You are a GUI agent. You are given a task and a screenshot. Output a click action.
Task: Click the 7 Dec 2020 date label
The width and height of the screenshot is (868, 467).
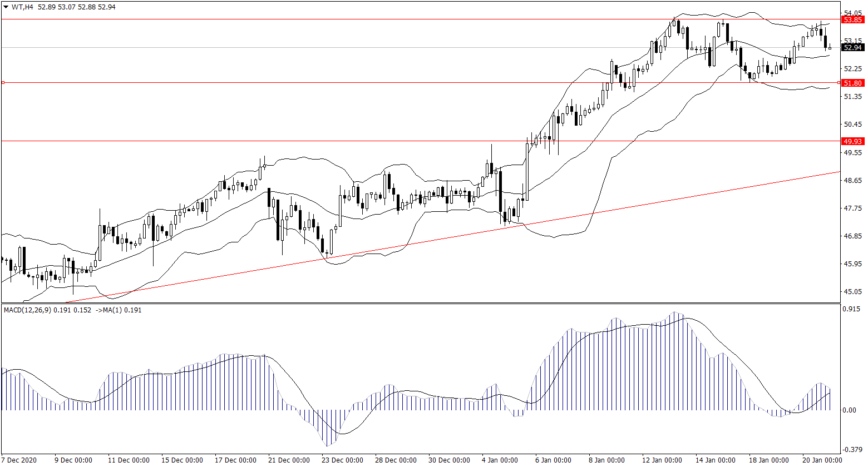coord(19,460)
